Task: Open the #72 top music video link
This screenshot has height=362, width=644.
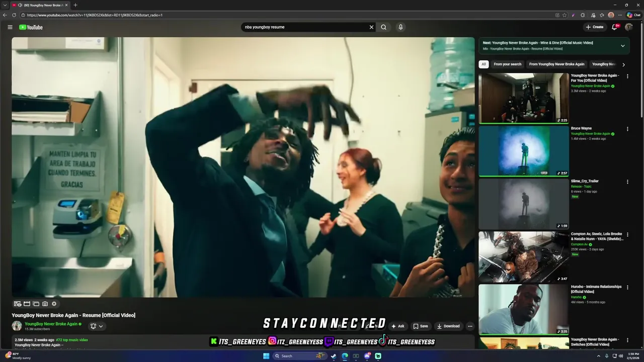Action: [72, 340]
